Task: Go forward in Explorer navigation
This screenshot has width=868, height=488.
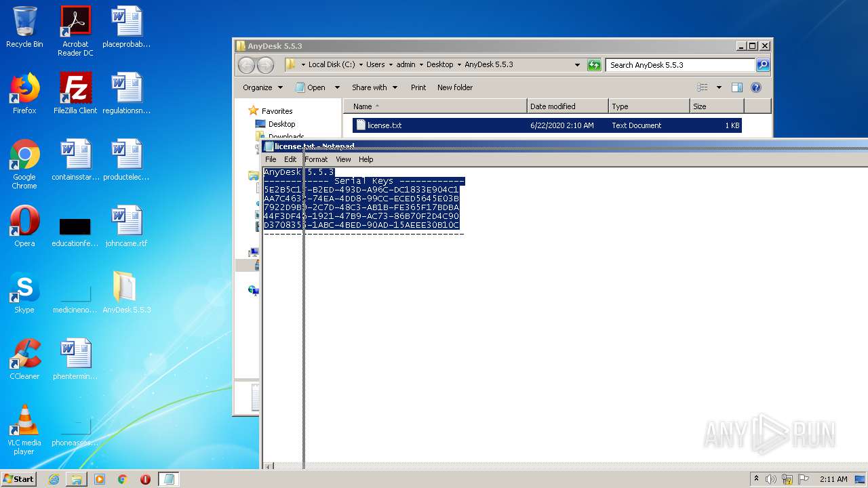Action: pyautogui.click(x=266, y=65)
